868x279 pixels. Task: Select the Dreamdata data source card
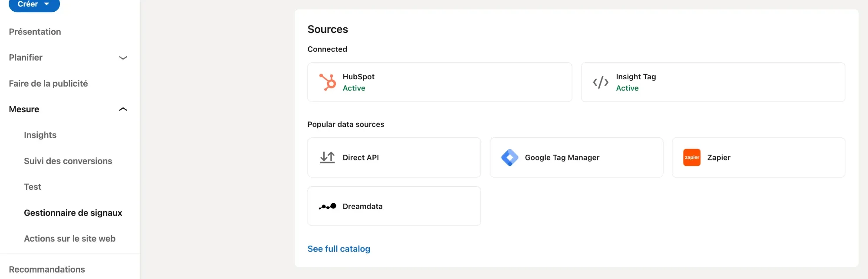tap(394, 206)
